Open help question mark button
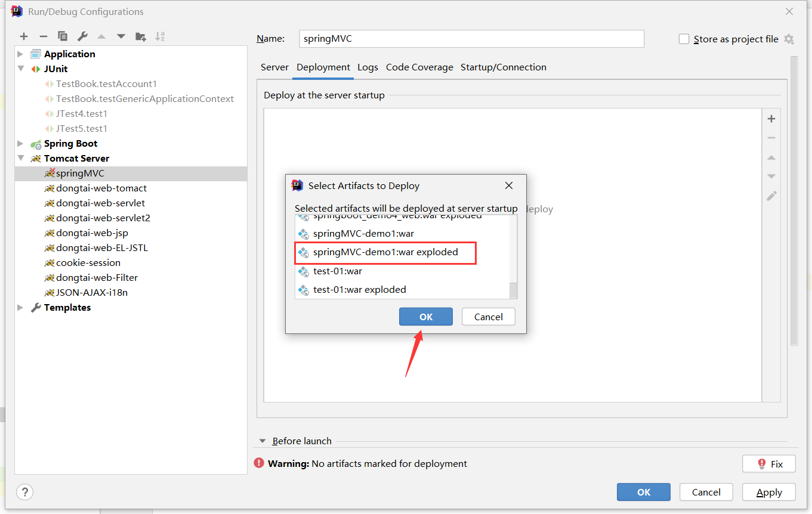 (x=24, y=492)
